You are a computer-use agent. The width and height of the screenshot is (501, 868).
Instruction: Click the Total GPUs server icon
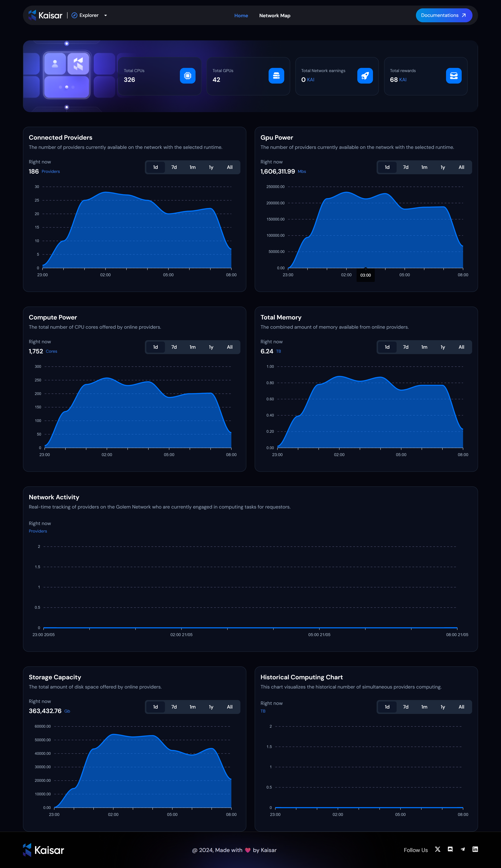point(276,76)
